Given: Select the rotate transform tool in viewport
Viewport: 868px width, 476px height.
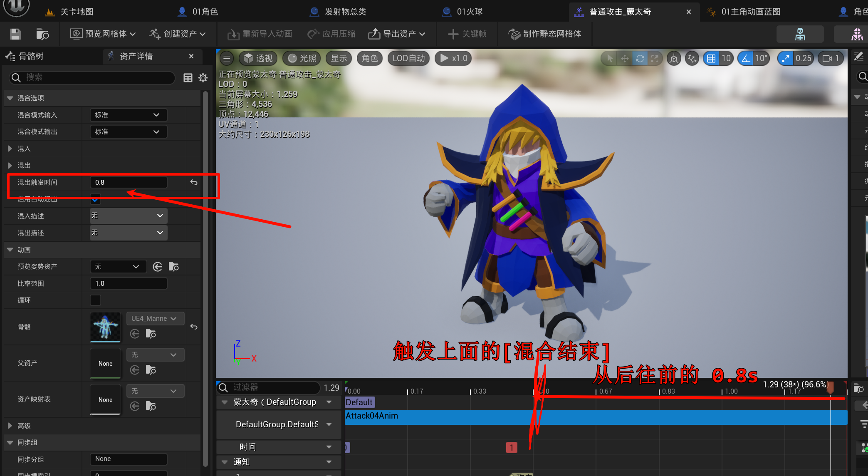Looking at the screenshot, I should [x=640, y=58].
